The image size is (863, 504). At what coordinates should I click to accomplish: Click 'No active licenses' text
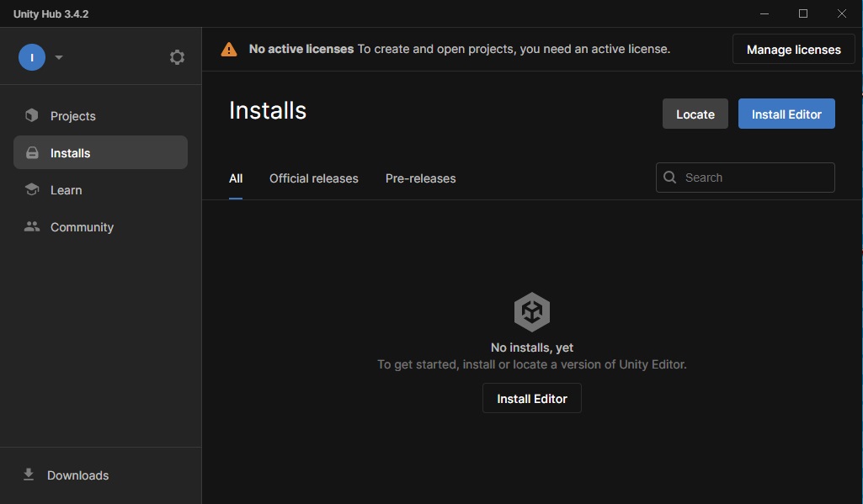coord(301,49)
